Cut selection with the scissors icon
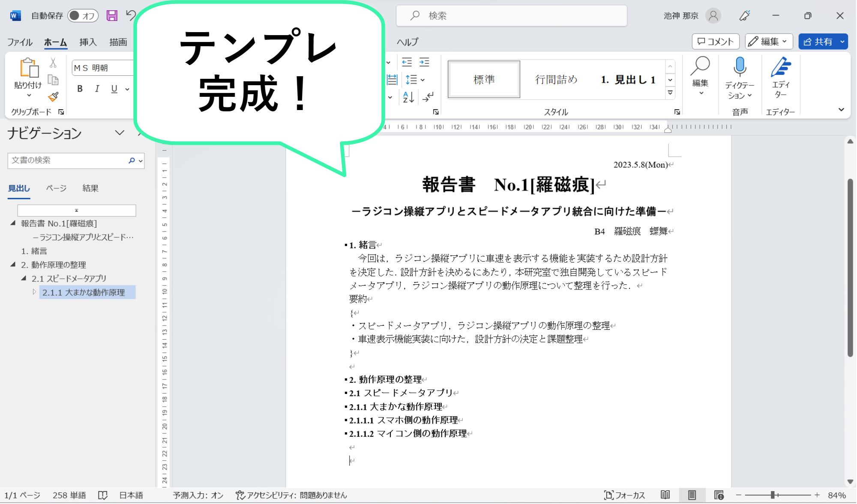The image size is (857, 504). click(53, 63)
